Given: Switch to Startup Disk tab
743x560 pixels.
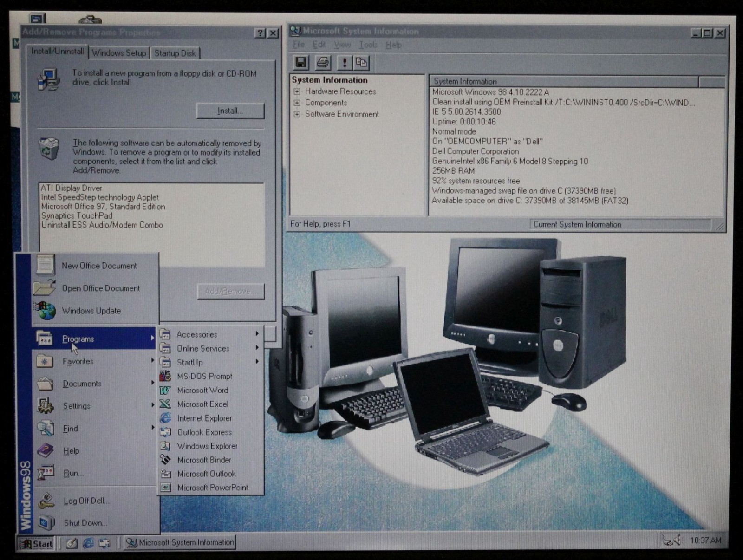Looking at the screenshot, I should (175, 53).
